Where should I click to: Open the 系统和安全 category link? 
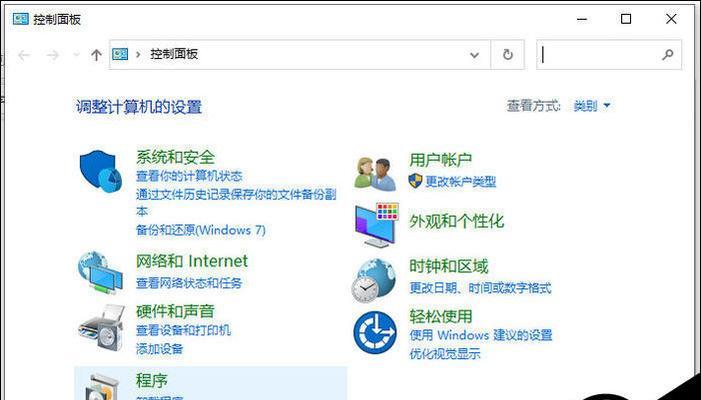coord(176,157)
